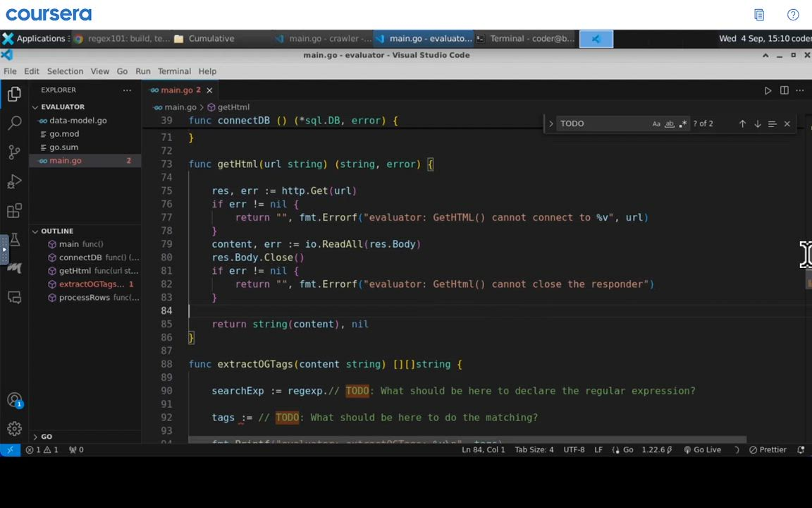Image resolution: width=812 pixels, height=508 pixels.
Task: Toggle Match Case in find widget
Action: [656, 123]
